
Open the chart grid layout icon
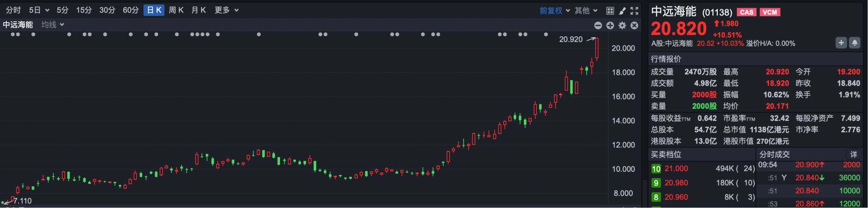[x=610, y=10]
